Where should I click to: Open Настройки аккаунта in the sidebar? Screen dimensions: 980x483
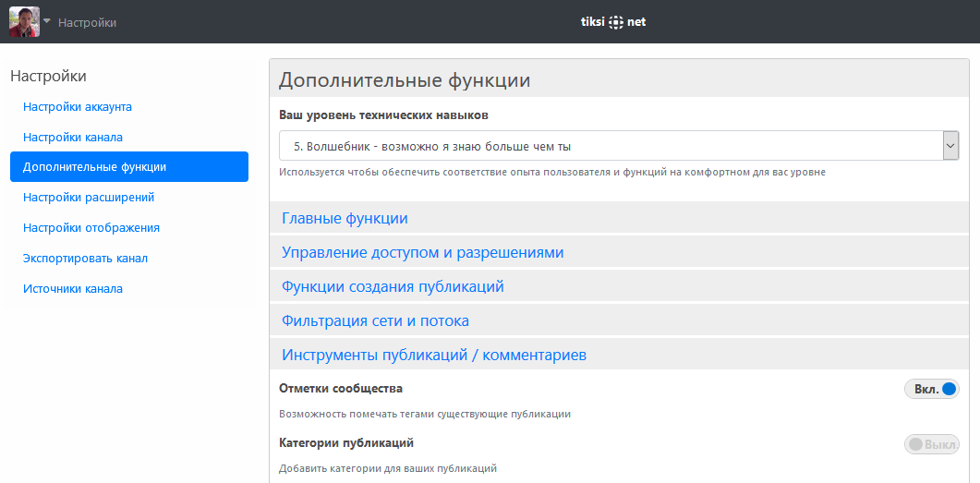tap(78, 106)
